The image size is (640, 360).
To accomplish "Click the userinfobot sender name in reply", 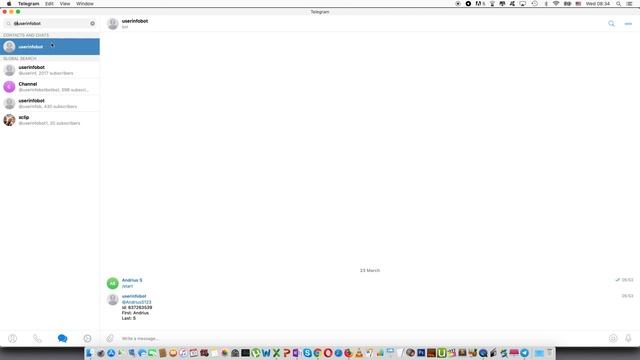I will (x=134, y=296).
